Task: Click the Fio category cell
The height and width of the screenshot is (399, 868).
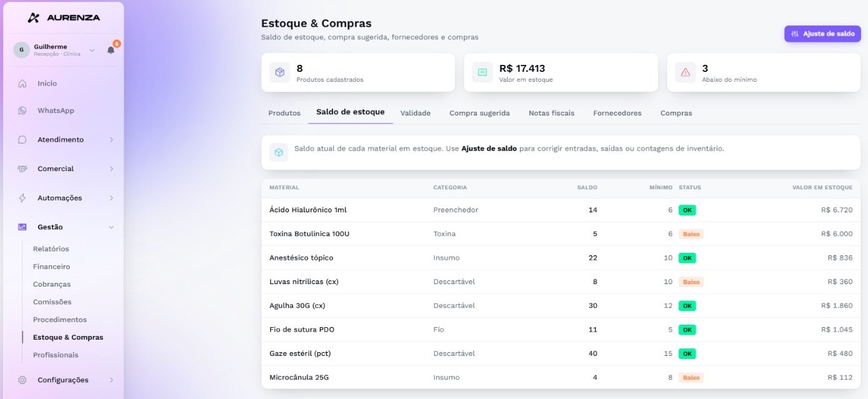Action: point(439,330)
